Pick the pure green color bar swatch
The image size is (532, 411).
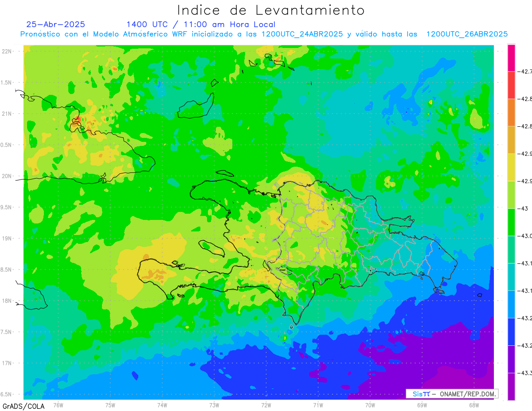pyautogui.click(x=511, y=222)
